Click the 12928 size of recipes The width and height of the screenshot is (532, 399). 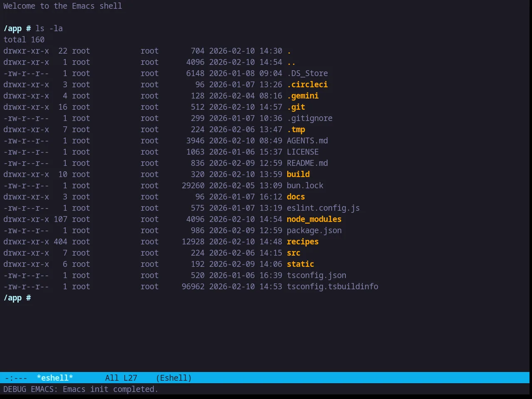[193, 241]
